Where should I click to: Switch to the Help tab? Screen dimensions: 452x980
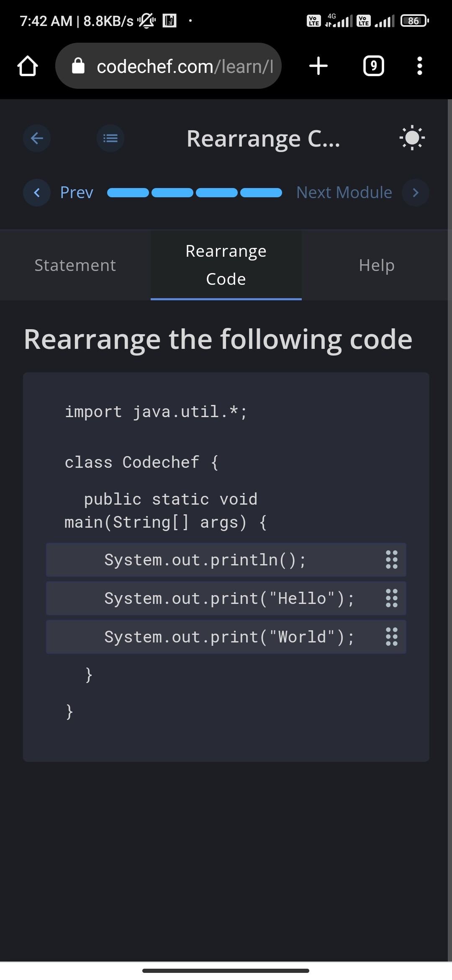[377, 265]
